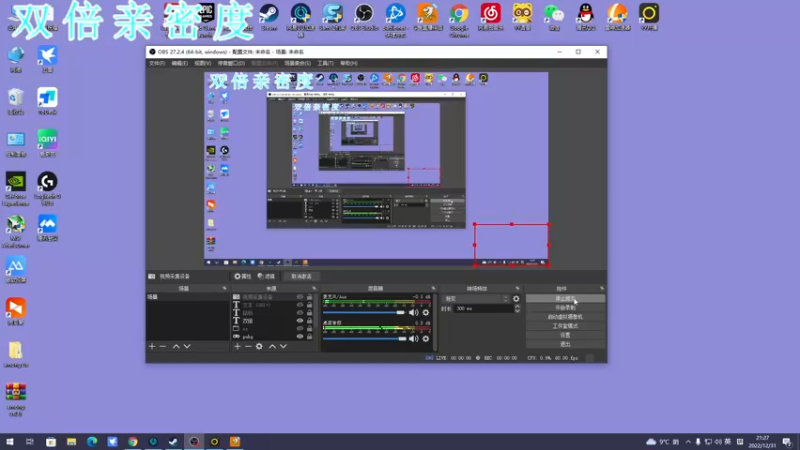Toggle visibility of the second text source
This screenshot has height=450, width=800.
coord(300,313)
